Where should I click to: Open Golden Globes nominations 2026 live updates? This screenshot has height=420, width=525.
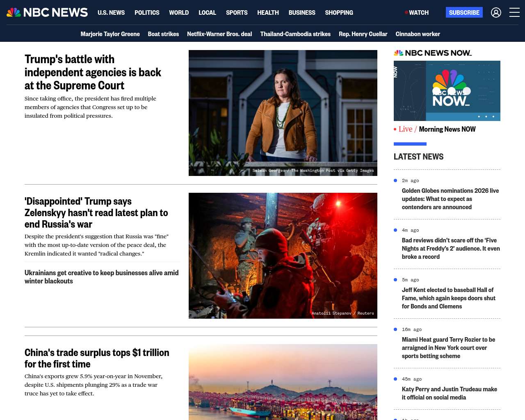[x=450, y=199]
